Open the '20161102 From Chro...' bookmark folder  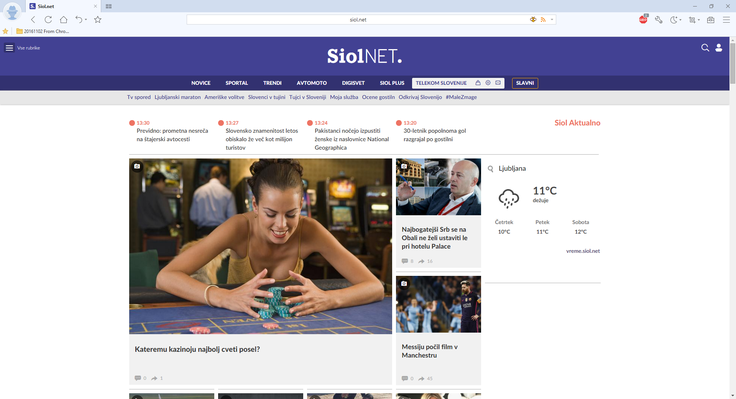pyautogui.click(x=42, y=31)
